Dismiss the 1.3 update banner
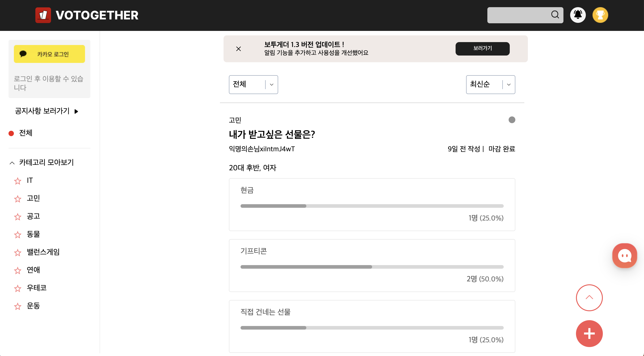 [239, 49]
